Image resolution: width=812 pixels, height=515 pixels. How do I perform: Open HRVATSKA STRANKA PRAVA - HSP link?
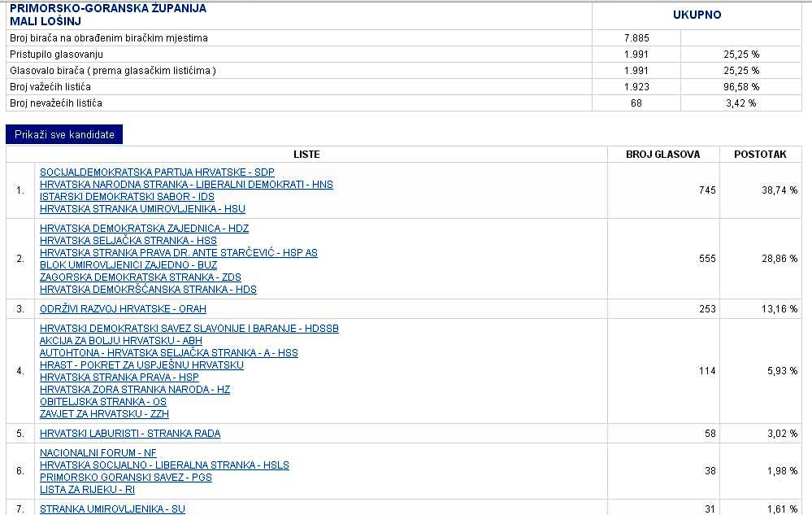coord(119,378)
